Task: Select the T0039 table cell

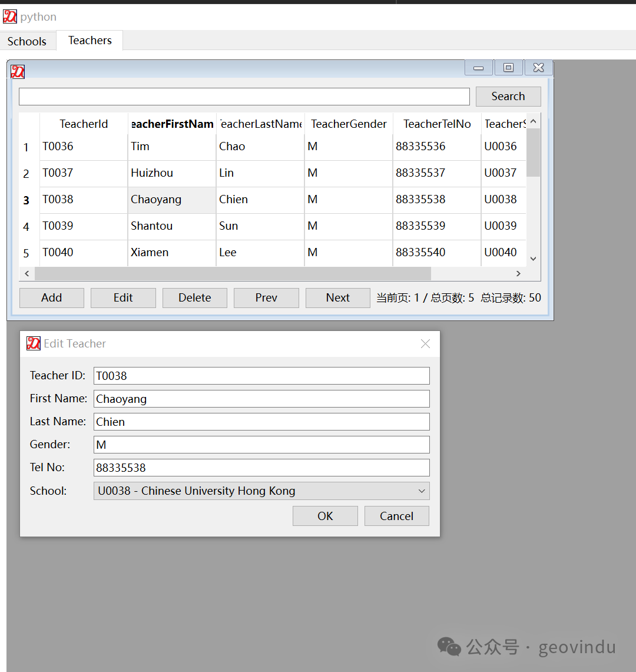Action: click(x=84, y=226)
